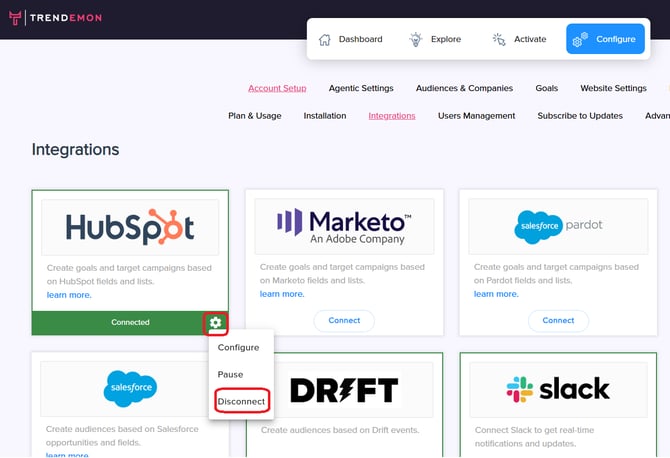Open the Activate section
This screenshot has width=670, height=458.
tap(519, 39)
